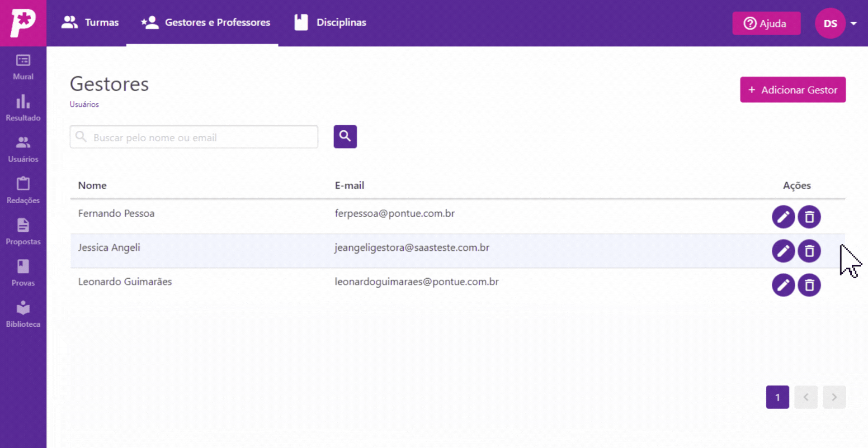Open the Redações sidebar section
Screen dimensions: 868x448
click(x=23, y=191)
